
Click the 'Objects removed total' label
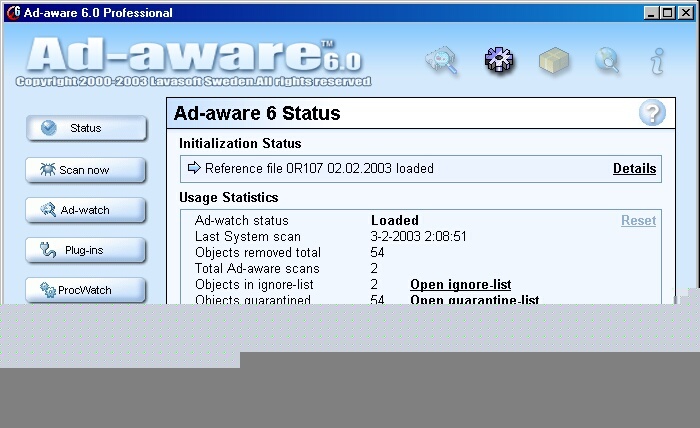point(258,253)
